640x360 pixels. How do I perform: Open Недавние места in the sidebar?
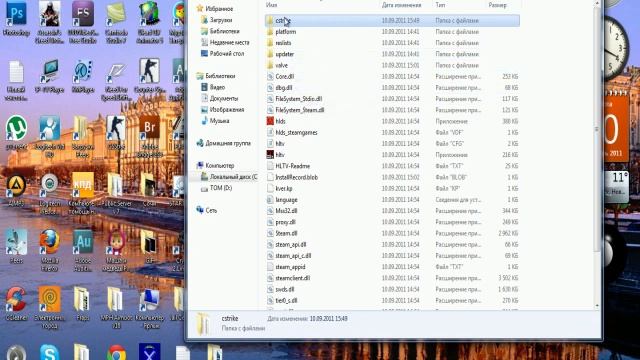point(229,42)
